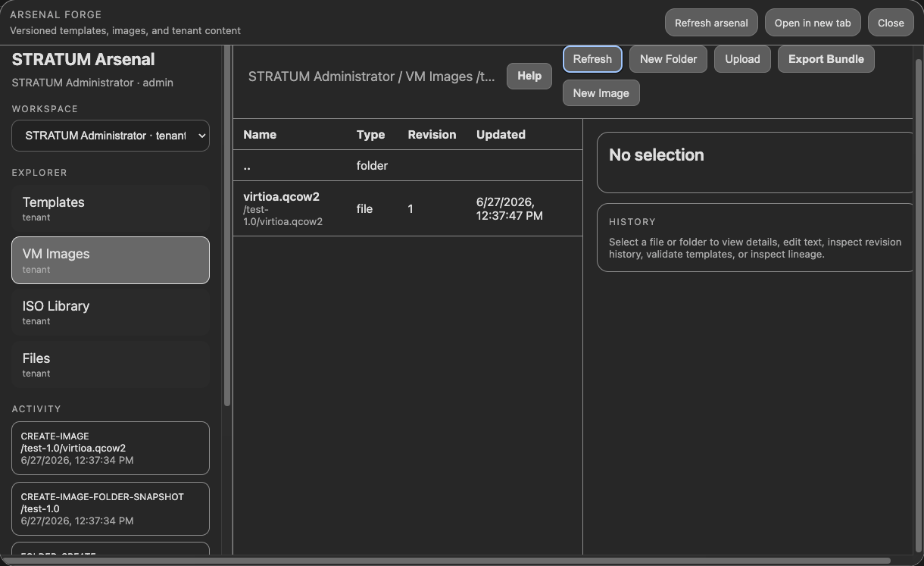Open the Workspace tenant dropdown

tap(111, 136)
